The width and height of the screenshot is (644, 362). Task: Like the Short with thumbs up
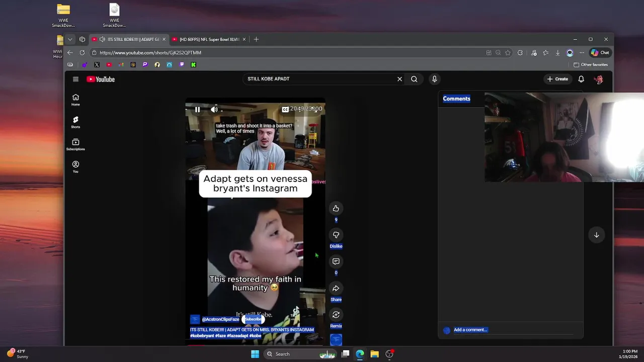pyautogui.click(x=336, y=209)
